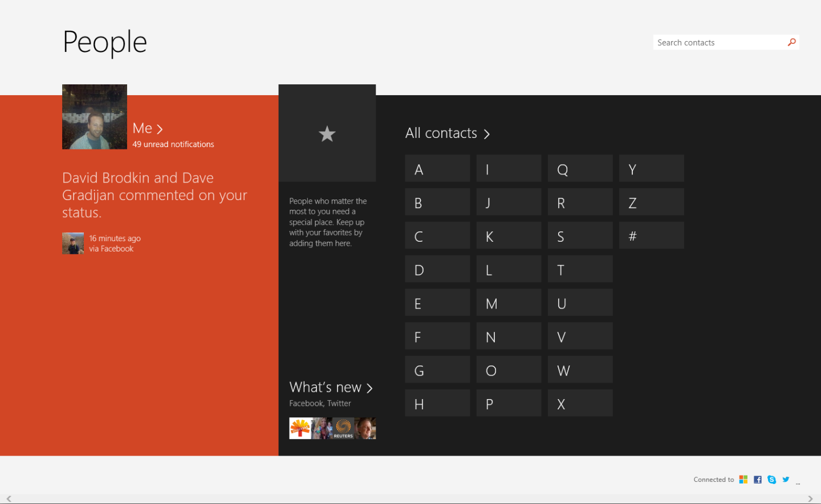This screenshot has height=504, width=821.
Task: Select the Microsoft account icon at bottom right
Action: tap(743, 479)
